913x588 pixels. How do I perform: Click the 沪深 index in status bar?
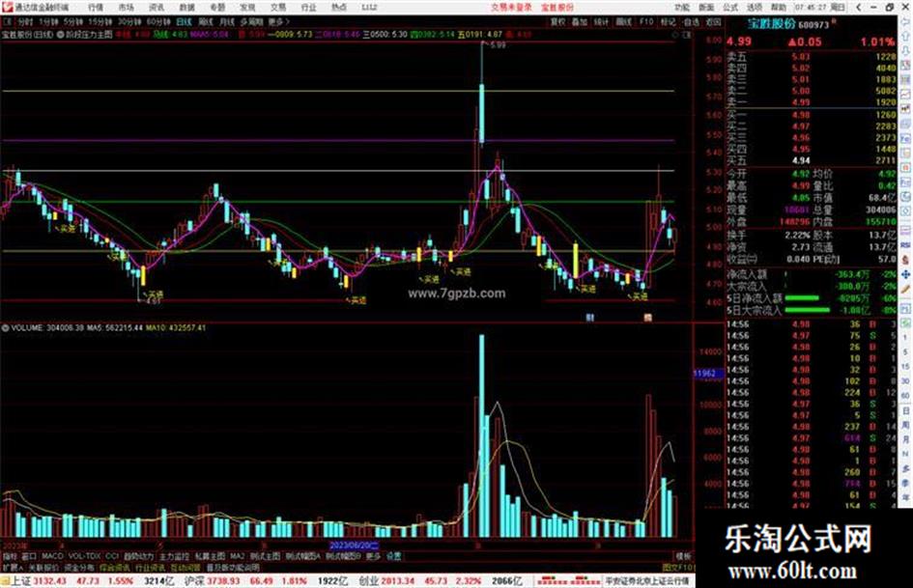click(194, 581)
